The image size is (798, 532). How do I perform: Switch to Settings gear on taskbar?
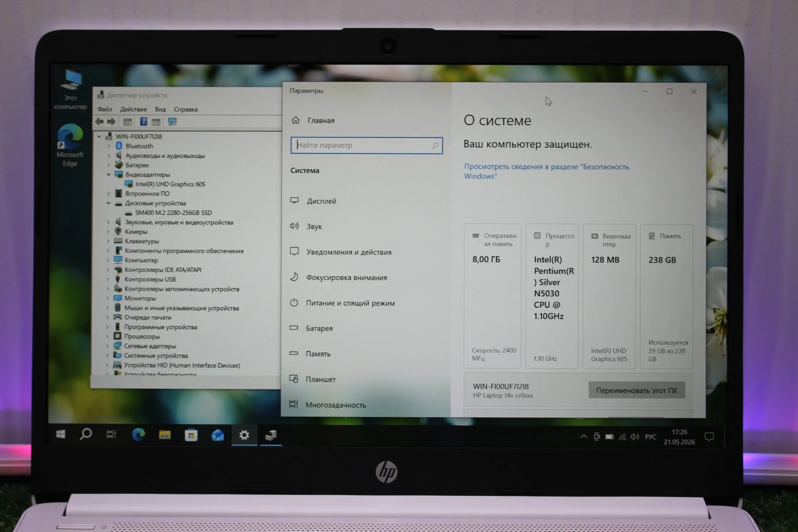tap(244, 435)
